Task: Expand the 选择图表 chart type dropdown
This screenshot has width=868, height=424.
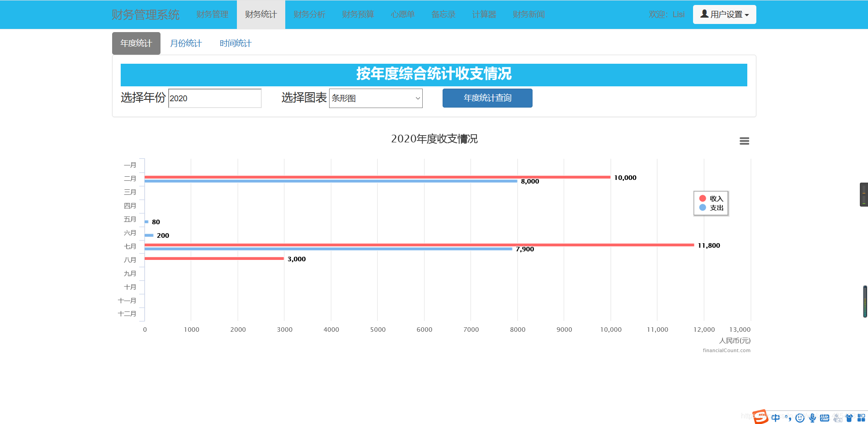Action: point(376,98)
